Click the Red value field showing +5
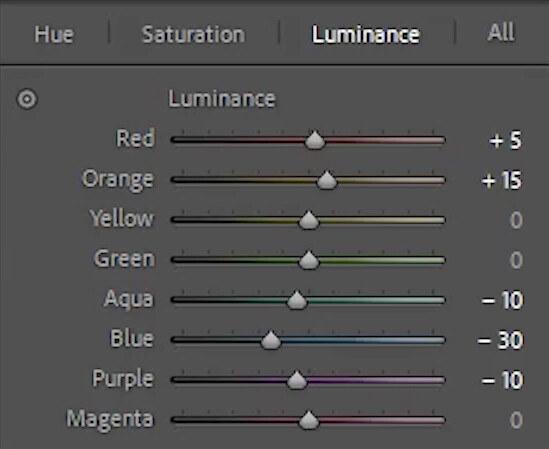Viewport: 549px width, 449px height. tap(505, 140)
